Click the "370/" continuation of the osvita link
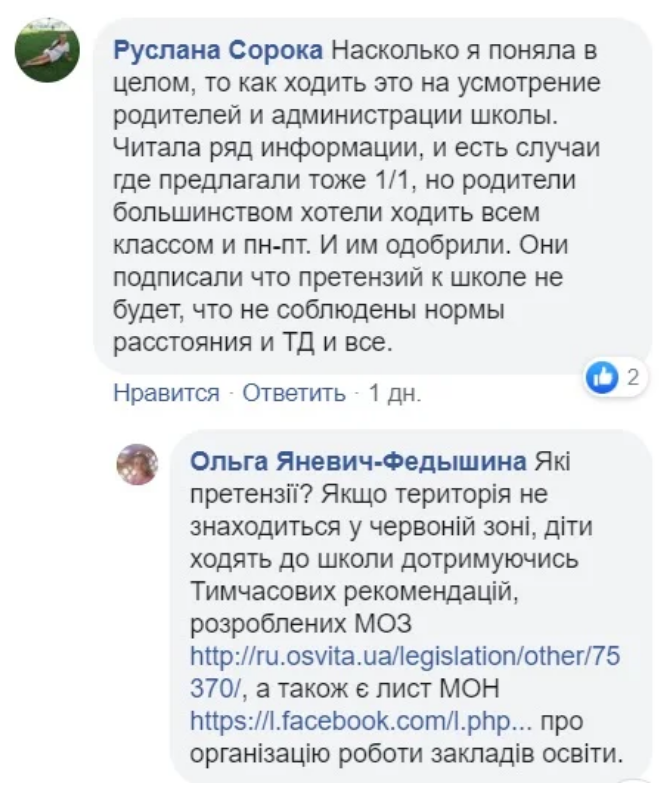This screenshot has height=793, width=668. point(216,687)
